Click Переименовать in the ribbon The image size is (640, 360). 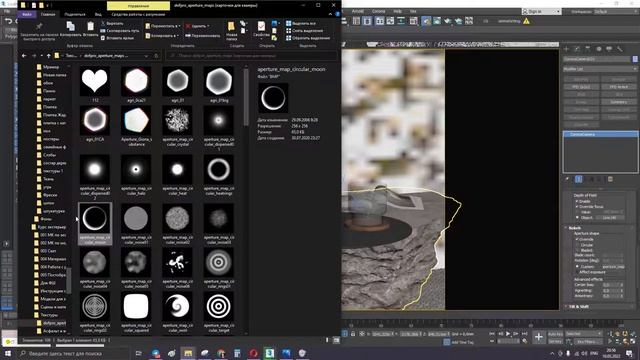tap(202, 36)
